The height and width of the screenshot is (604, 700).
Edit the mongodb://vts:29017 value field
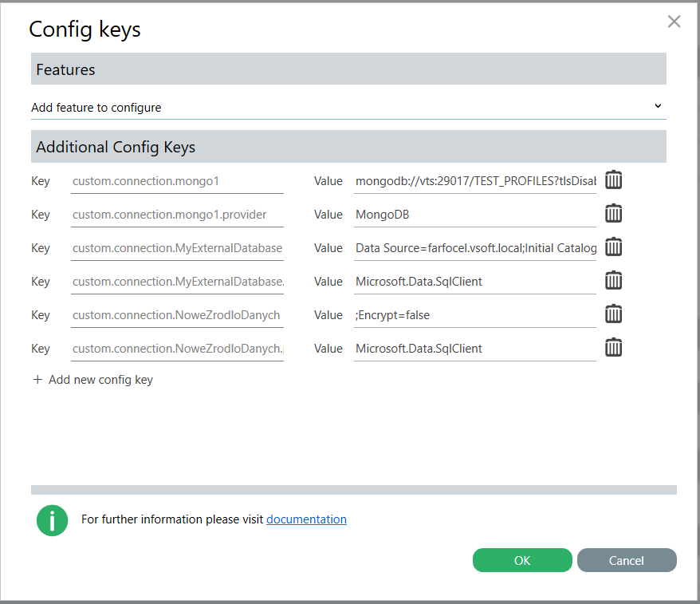[475, 181]
